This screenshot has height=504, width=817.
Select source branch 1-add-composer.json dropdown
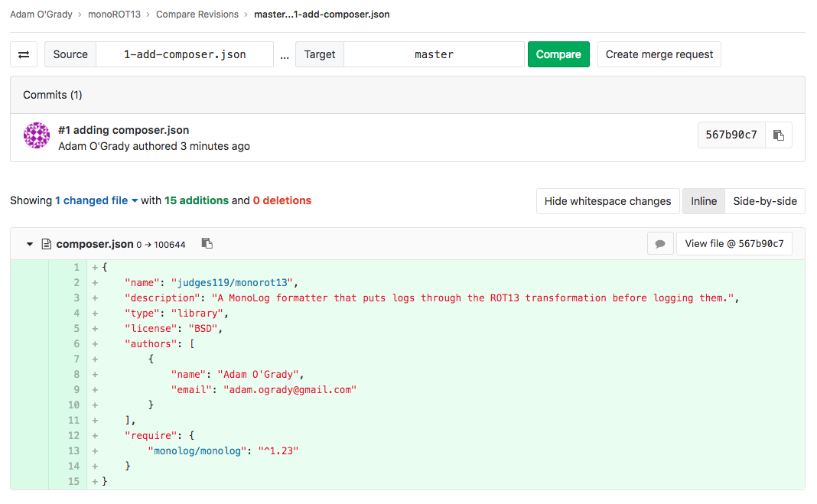pyautogui.click(x=185, y=54)
